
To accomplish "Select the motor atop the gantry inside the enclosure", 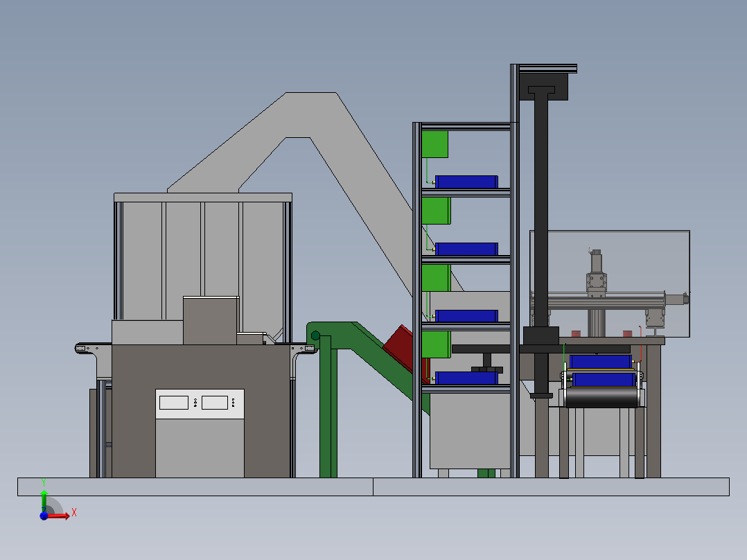I will pyautogui.click(x=596, y=261).
